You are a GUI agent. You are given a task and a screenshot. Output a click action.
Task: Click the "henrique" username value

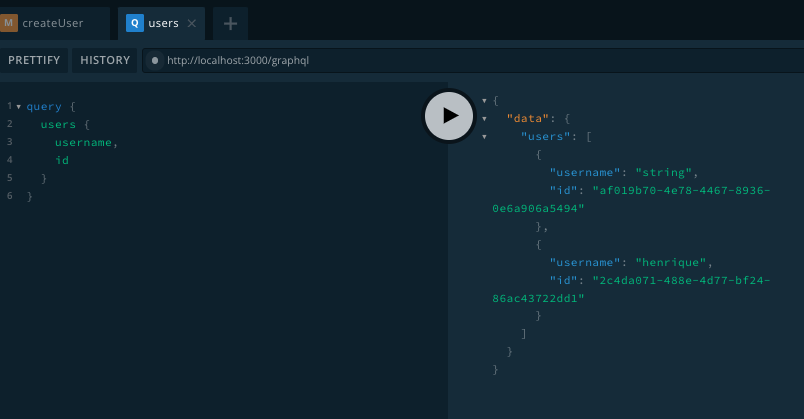point(671,263)
